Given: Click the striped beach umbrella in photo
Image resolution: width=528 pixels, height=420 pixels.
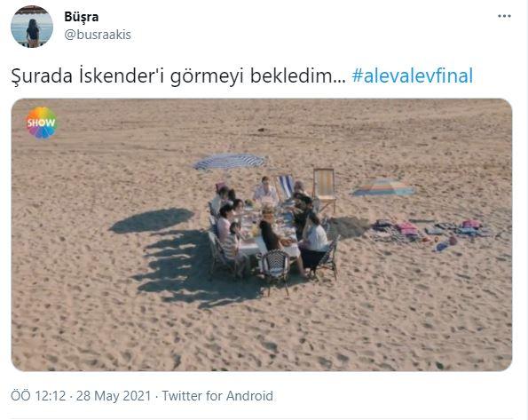Looking at the screenshot, I should pos(231,162).
